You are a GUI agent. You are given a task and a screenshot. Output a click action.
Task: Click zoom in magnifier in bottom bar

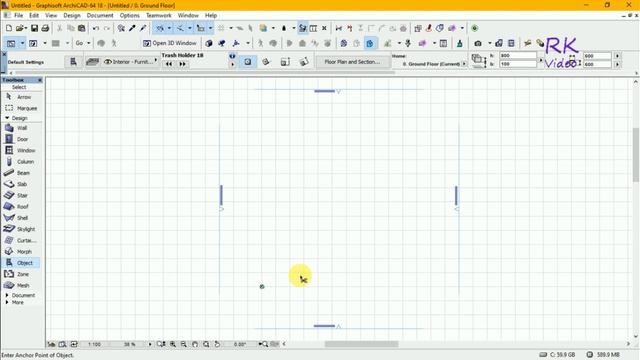click(x=173, y=344)
